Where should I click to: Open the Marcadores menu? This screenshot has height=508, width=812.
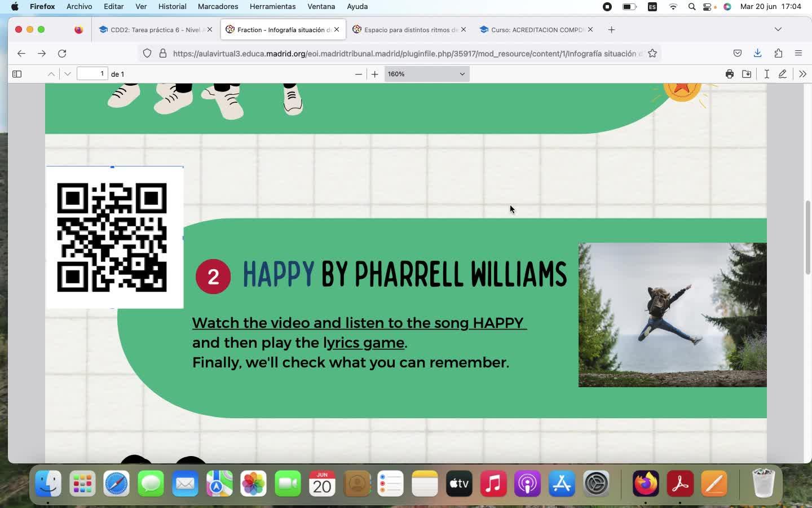click(218, 7)
